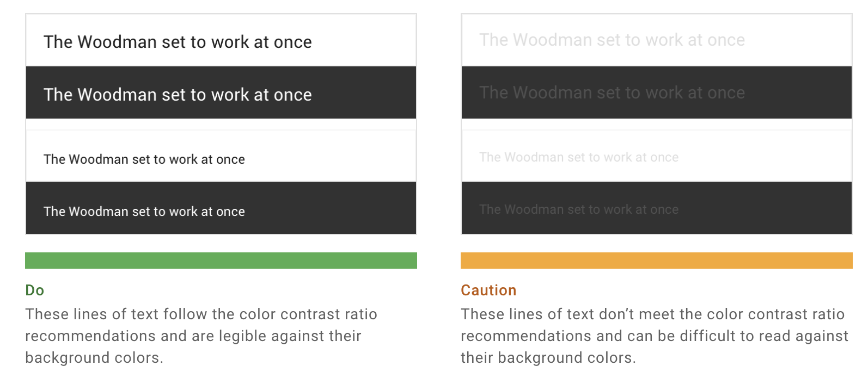Click "follow" in the Do description
Viewport: 868px width, 384px height.
click(x=185, y=314)
